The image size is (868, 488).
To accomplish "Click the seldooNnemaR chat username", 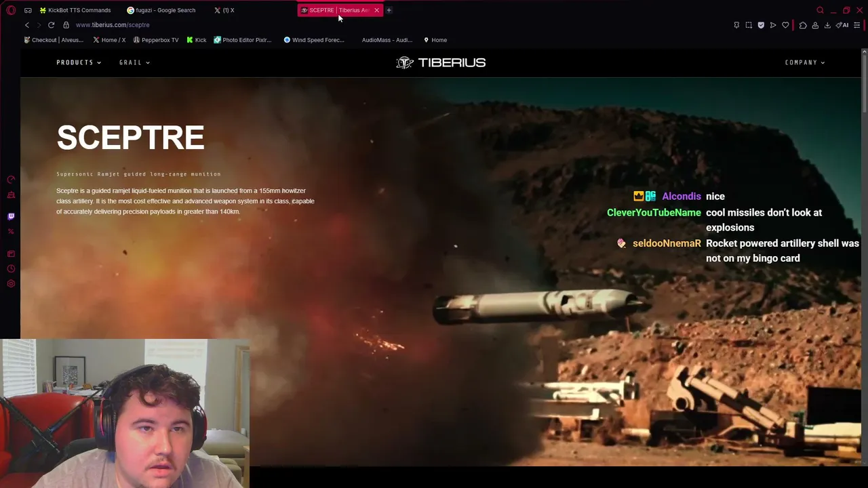I will [x=667, y=243].
